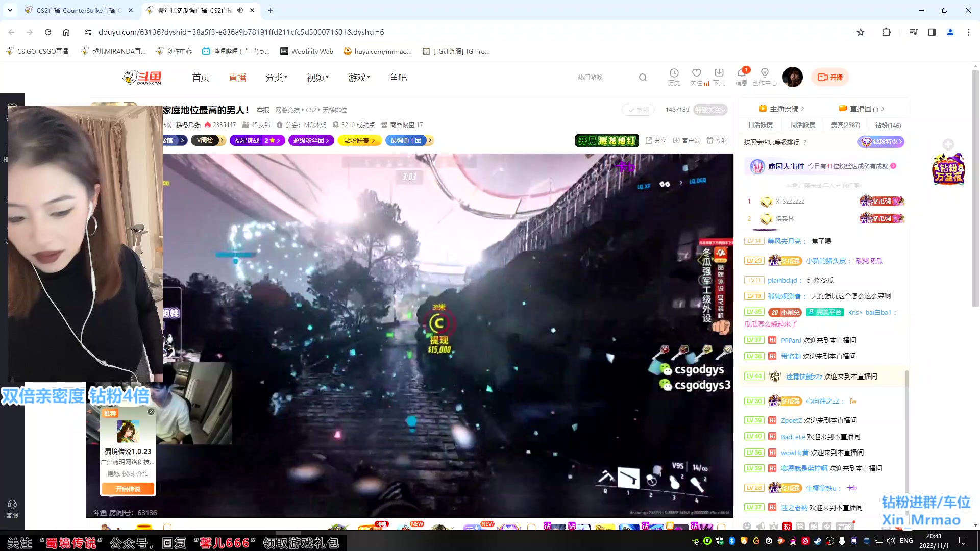This screenshot has height=551, width=980.
Task: Expand the 最强勇士团 badge
Action: pos(410,140)
